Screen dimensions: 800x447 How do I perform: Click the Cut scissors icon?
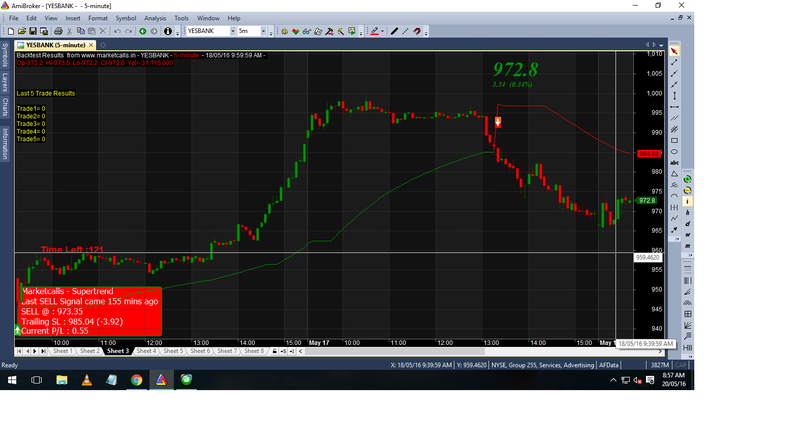point(69,31)
